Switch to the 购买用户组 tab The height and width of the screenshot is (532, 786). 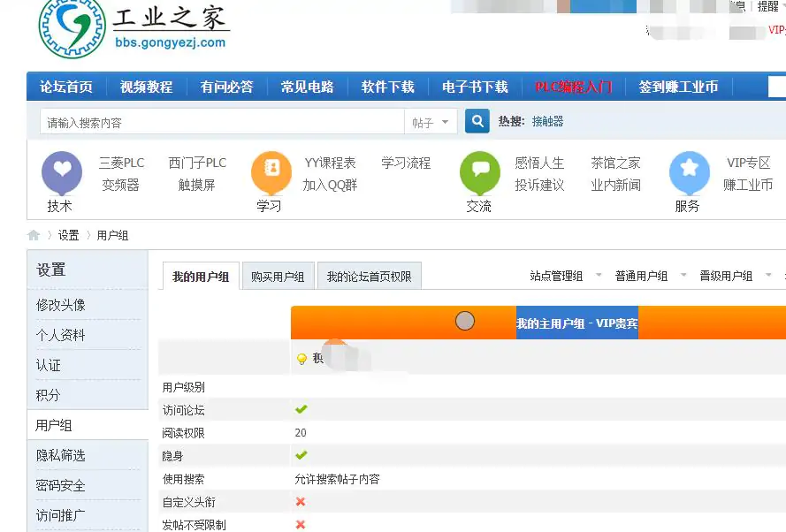point(278,277)
